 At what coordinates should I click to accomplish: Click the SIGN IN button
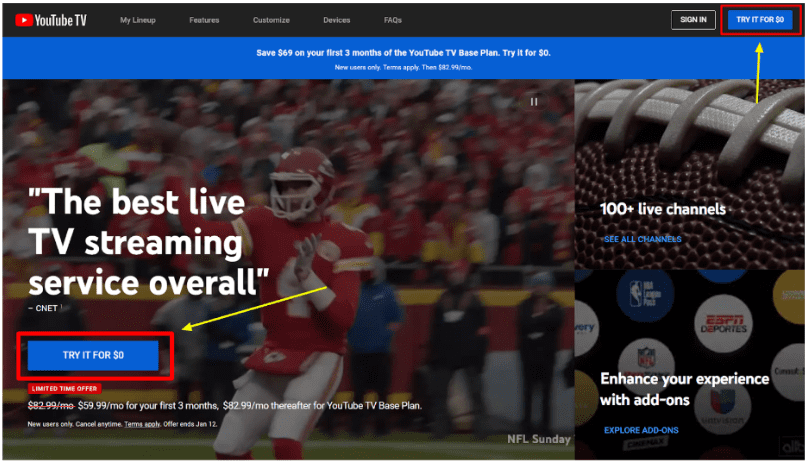[693, 20]
